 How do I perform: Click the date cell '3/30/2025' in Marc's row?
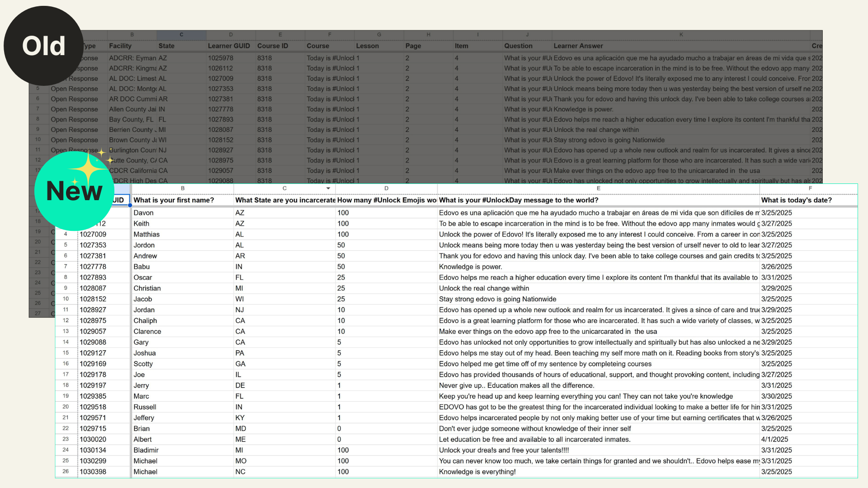coord(809,396)
